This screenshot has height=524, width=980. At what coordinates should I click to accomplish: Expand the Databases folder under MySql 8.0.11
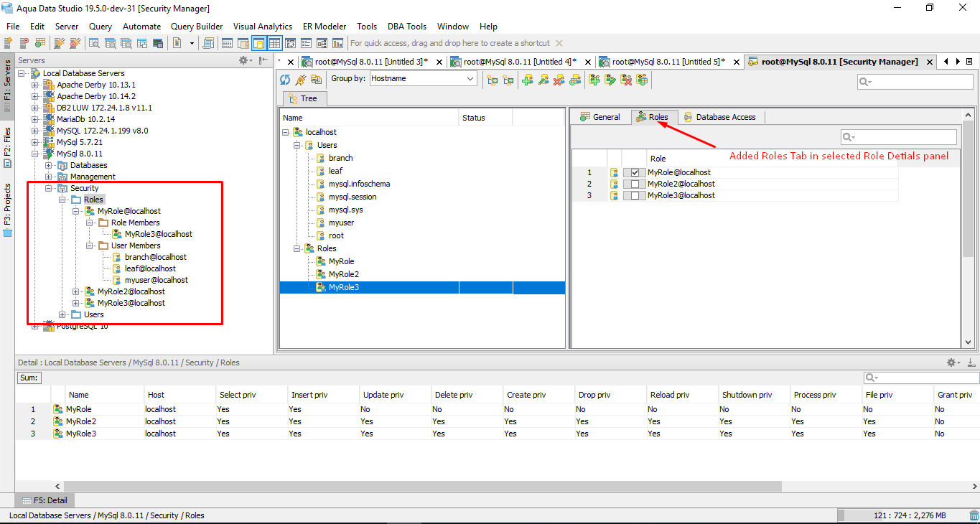[49, 165]
